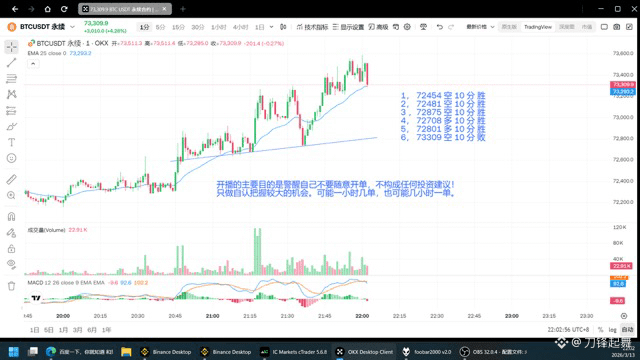
Task: Select the crosshair cursor tool
Action: (11, 47)
